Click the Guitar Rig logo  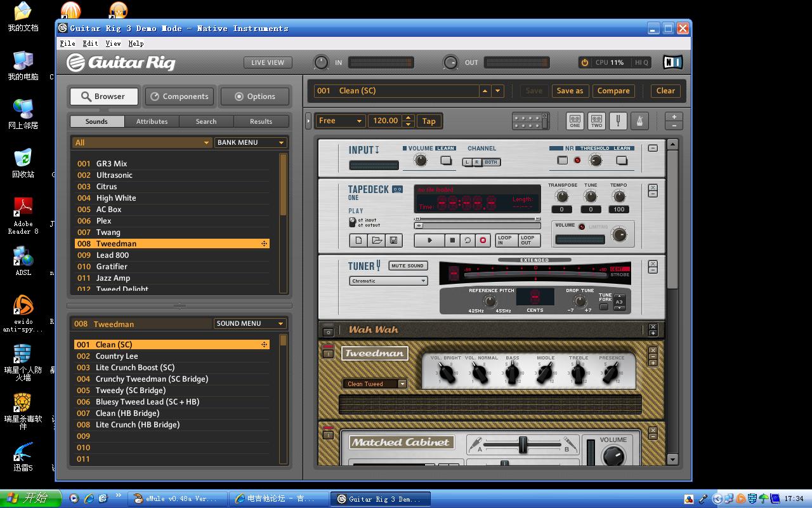(x=121, y=62)
